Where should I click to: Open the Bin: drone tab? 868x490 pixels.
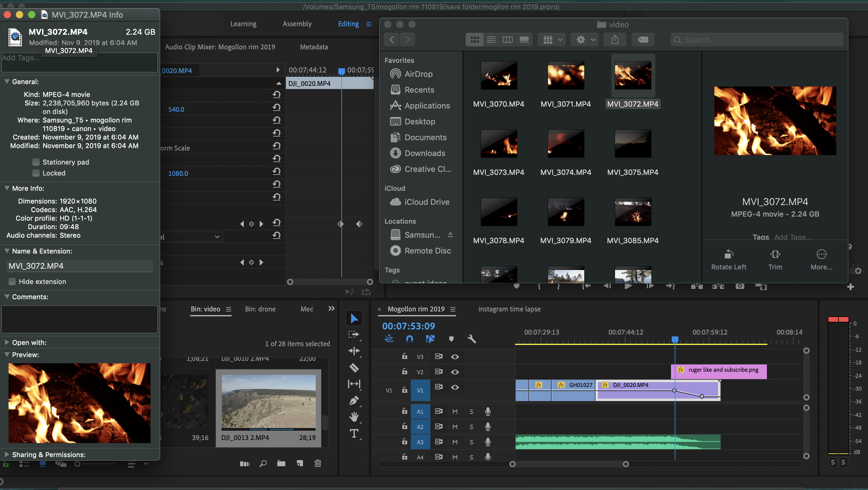pyautogui.click(x=260, y=309)
